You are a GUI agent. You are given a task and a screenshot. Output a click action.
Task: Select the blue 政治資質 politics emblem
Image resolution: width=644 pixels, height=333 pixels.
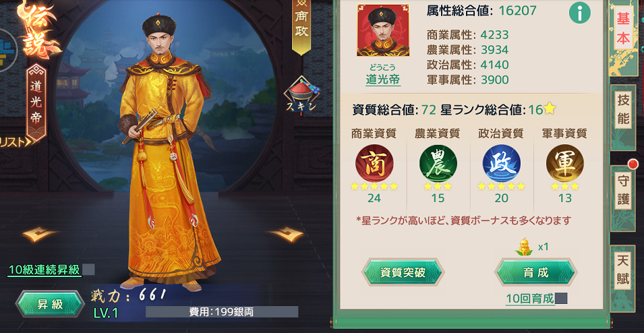502,163
